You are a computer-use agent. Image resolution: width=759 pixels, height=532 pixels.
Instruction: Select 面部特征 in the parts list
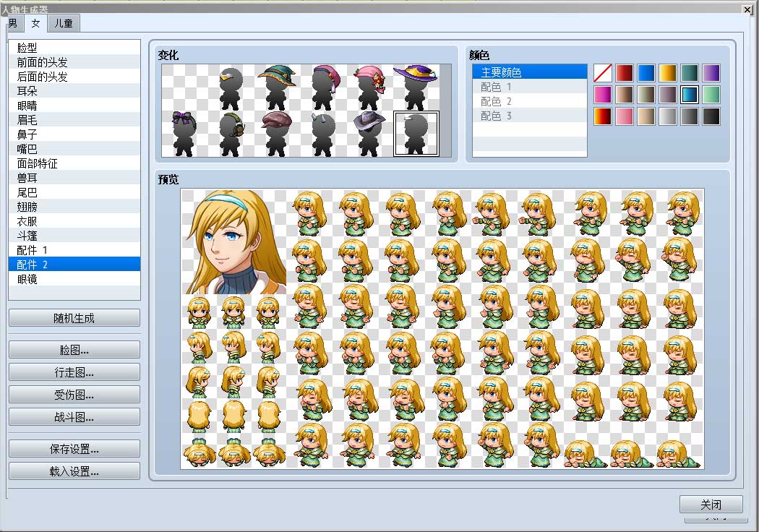tap(74, 163)
